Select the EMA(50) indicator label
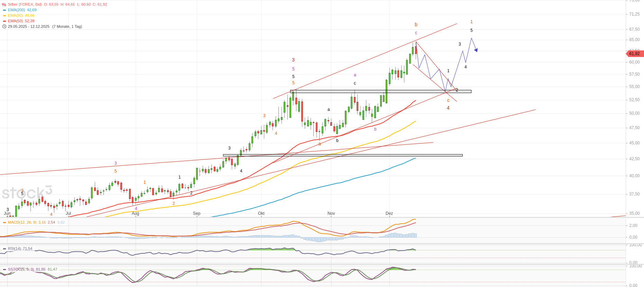 [x=15, y=21]
